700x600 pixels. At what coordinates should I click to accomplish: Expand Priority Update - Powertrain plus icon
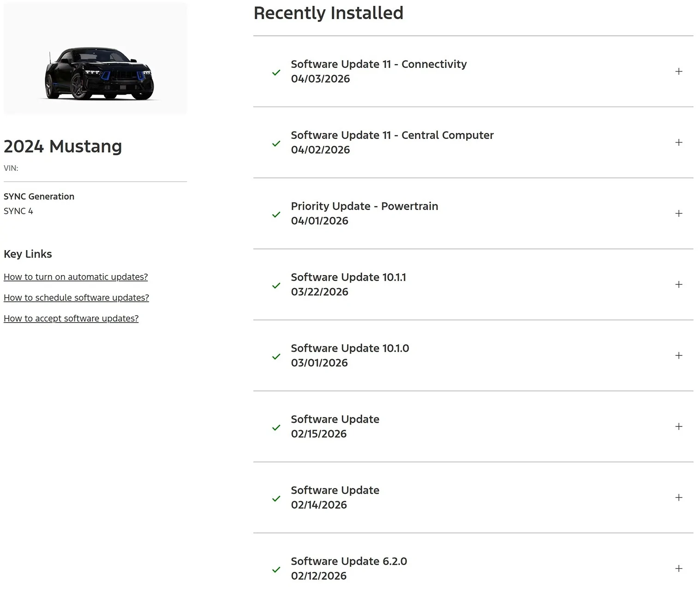679,214
